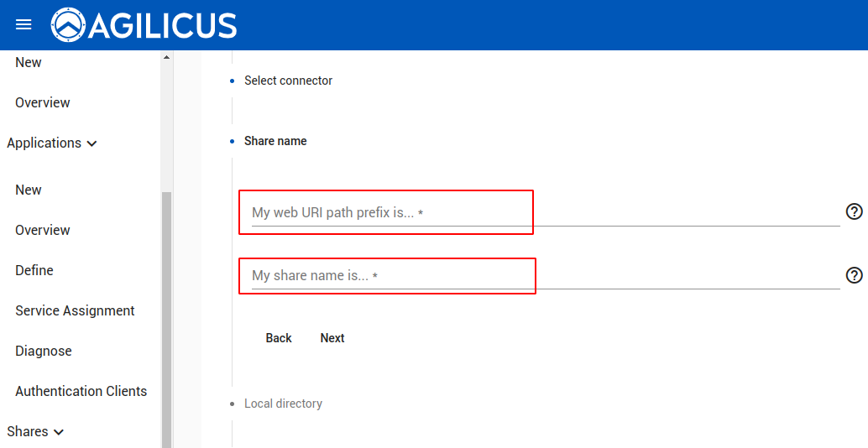Jump to the Local directory step

pyautogui.click(x=283, y=404)
